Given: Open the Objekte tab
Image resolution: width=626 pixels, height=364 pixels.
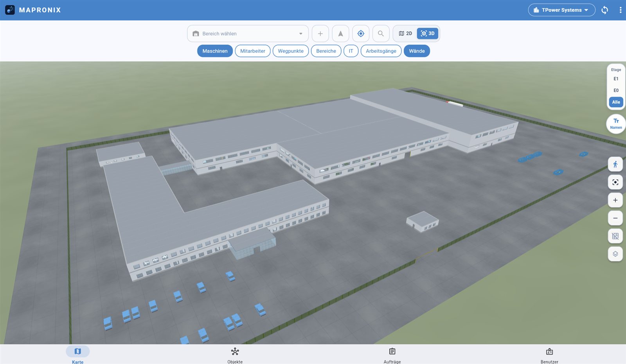Looking at the screenshot, I should pyautogui.click(x=235, y=355).
